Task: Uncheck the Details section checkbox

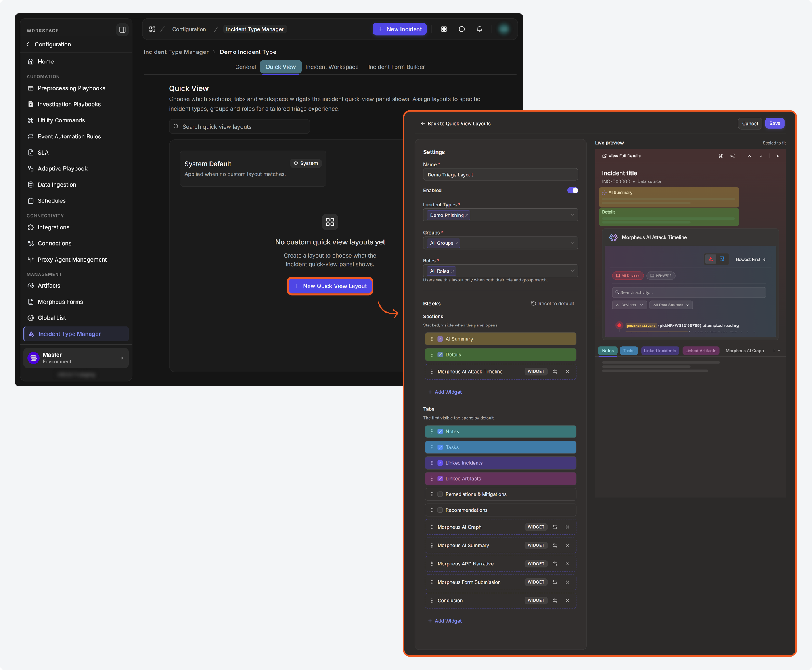Action: (x=440, y=355)
